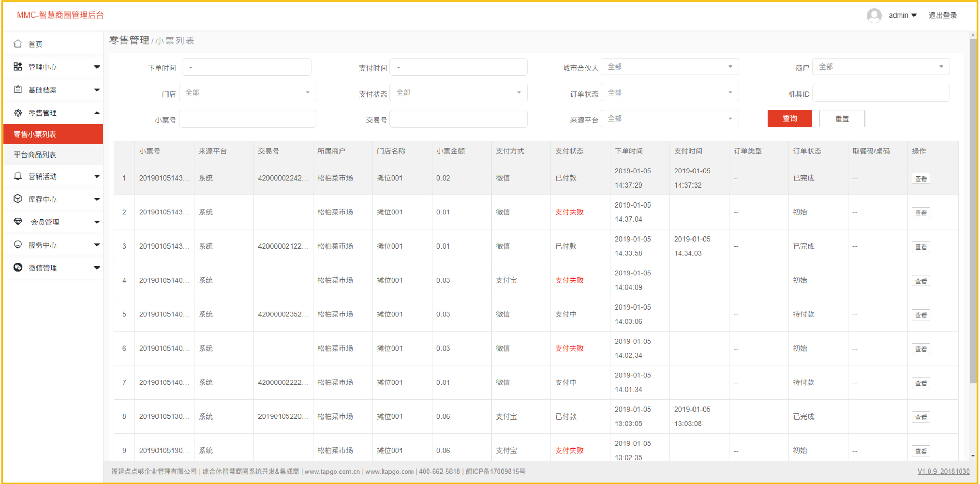The width and height of the screenshot is (980, 484).
Task: Click 查看 for row 9
Action: pyautogui.click(x=921, y=451)
